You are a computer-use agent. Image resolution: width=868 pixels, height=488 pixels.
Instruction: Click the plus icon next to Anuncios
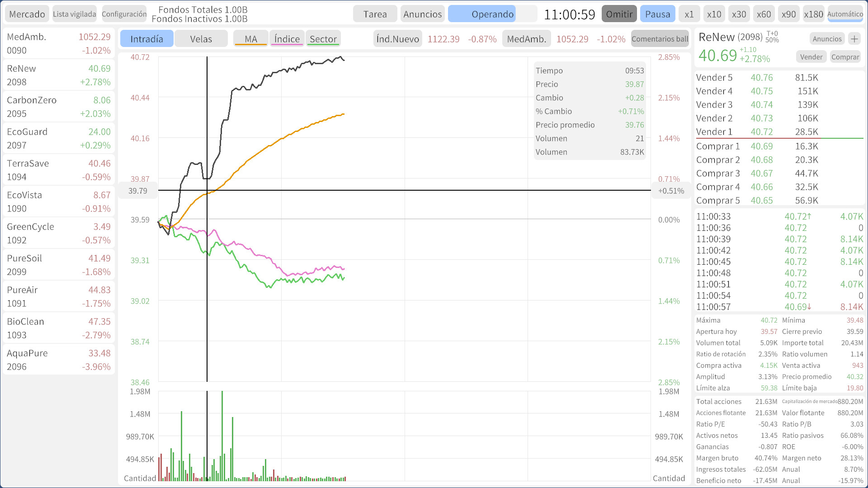point(854,39)
